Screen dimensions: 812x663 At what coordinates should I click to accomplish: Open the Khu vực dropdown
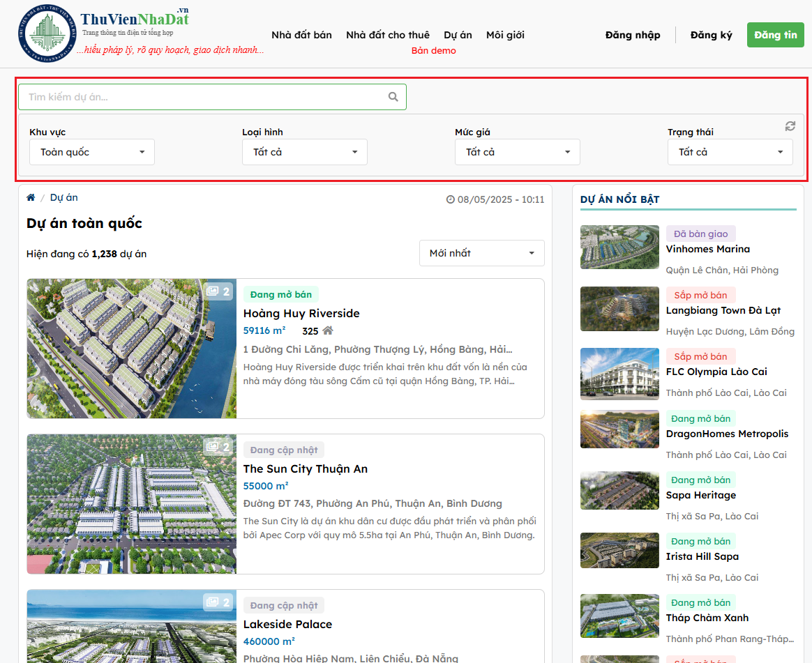[x=92, y=152]
